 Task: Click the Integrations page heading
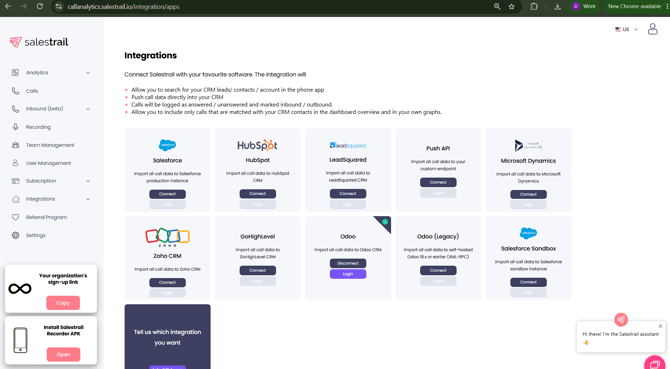150,56
